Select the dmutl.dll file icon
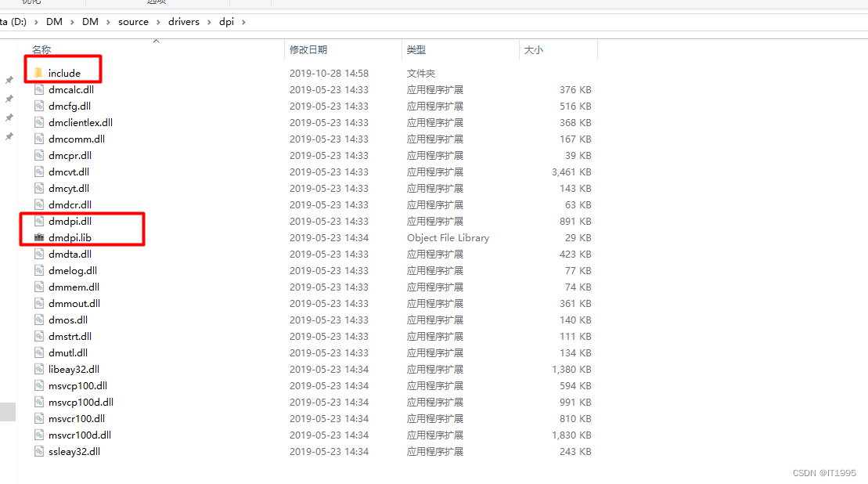868x484 pixels. tap(38, 352)
